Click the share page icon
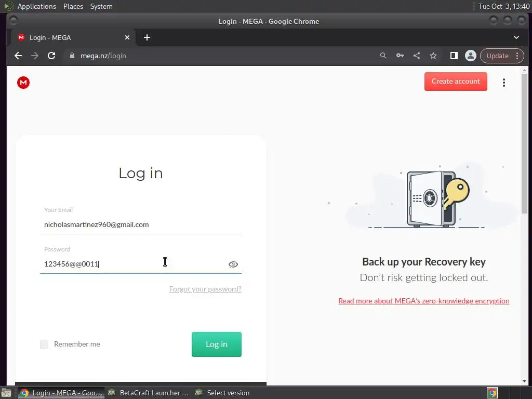Viewport: 532px width, 399px height. click(x=417, y=56)
